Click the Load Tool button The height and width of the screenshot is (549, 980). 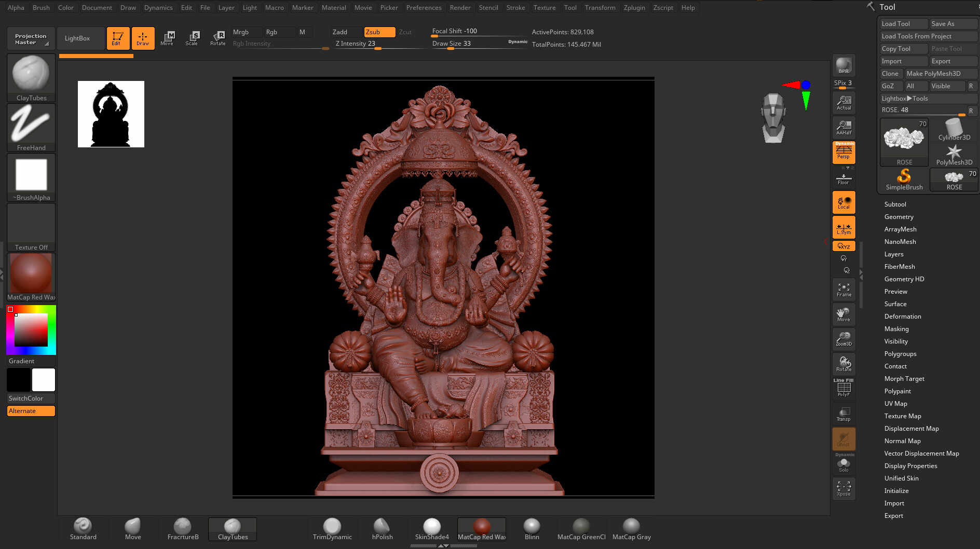click(904, 24)
